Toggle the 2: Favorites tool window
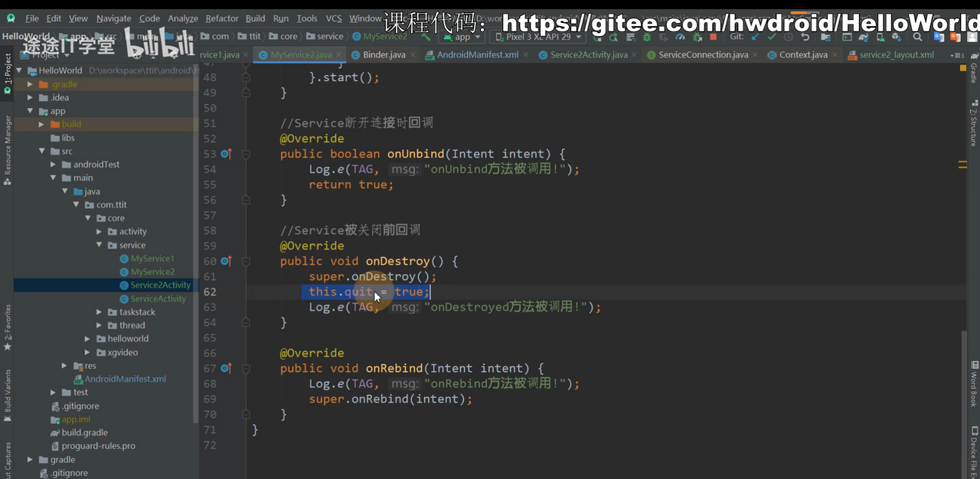980x479 pixels. [7, 327]
